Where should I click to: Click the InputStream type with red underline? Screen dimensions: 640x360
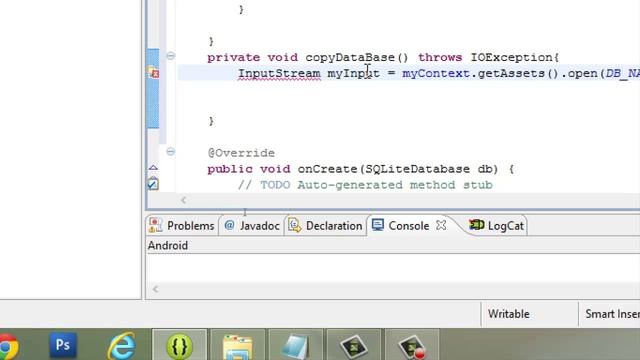279,73
